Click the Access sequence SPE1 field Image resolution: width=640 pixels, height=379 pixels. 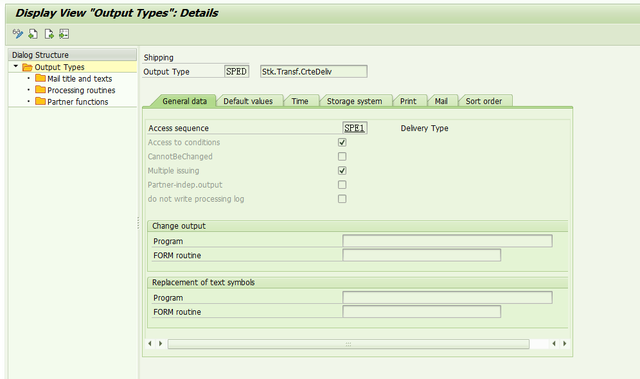[x=354, y=128]
